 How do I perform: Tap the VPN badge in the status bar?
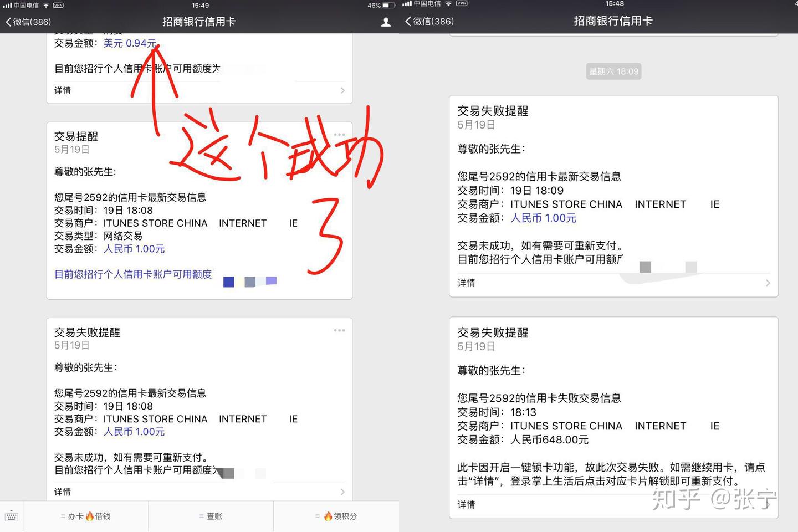57,5
